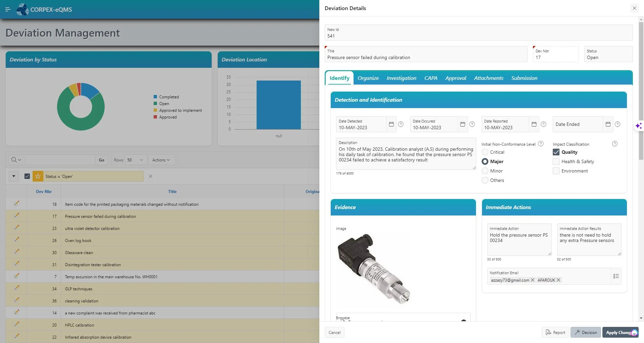The image size is (644, 343).
Task: Open the Date Detected calendar picker
Action: [x=391, y=124]
